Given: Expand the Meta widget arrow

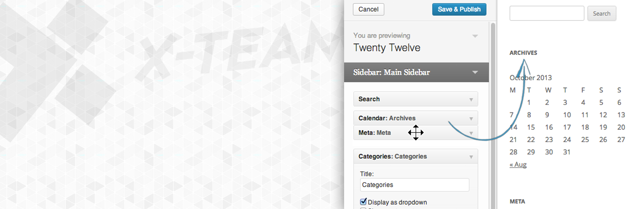Looking at the screenshot, I should point(471,133).
